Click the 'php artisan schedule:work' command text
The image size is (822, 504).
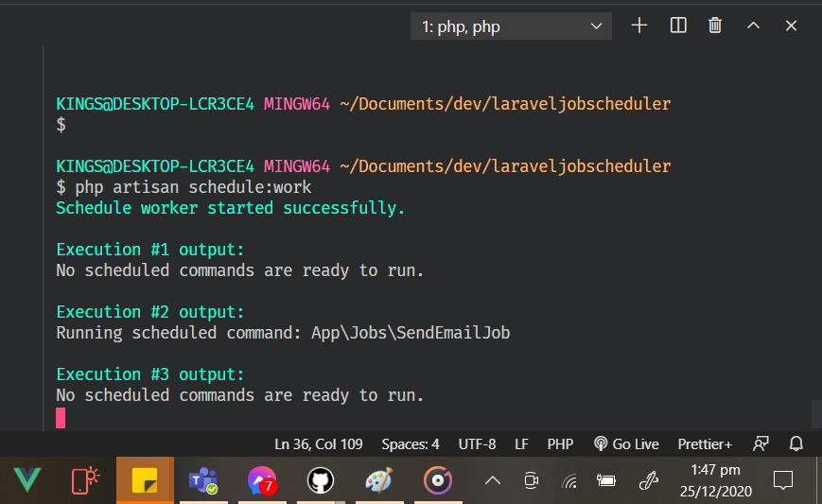tap(193, 187)
